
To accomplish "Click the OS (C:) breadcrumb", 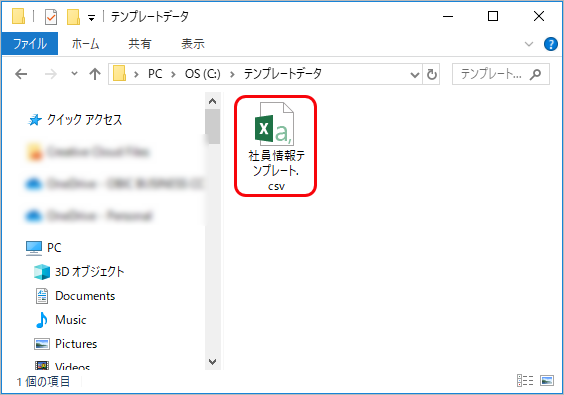I will coord(203,74).
